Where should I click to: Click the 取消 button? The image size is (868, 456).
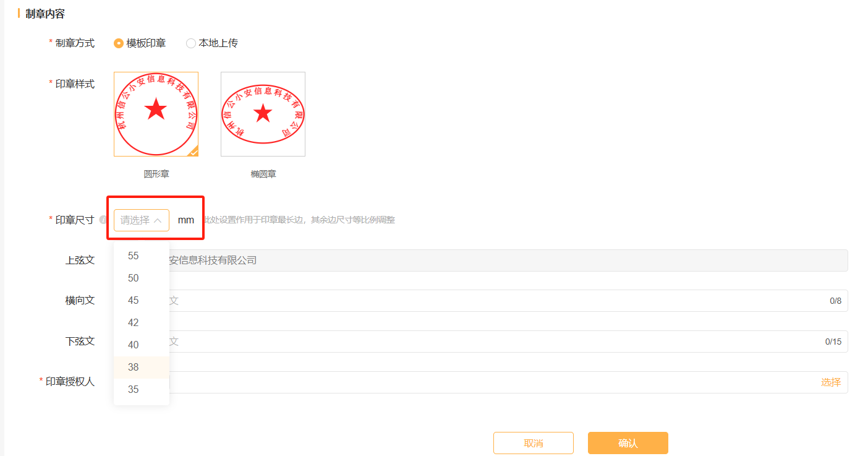click(x=534, y=443)
